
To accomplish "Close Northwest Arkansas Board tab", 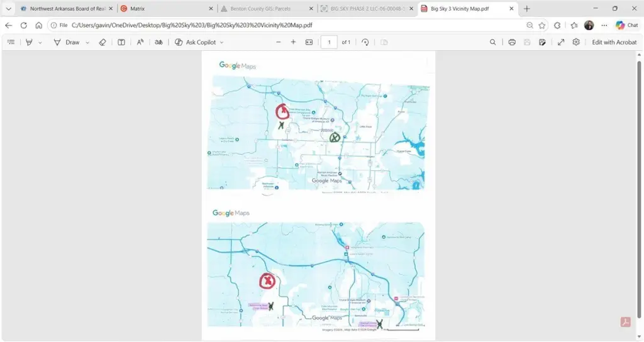I will [x=111, y=9].
